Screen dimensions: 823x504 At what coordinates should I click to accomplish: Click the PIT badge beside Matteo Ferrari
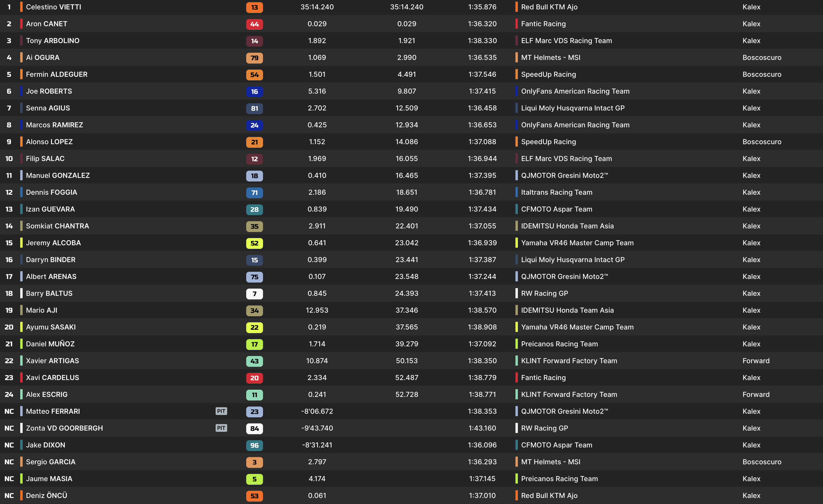pos(221,411)
